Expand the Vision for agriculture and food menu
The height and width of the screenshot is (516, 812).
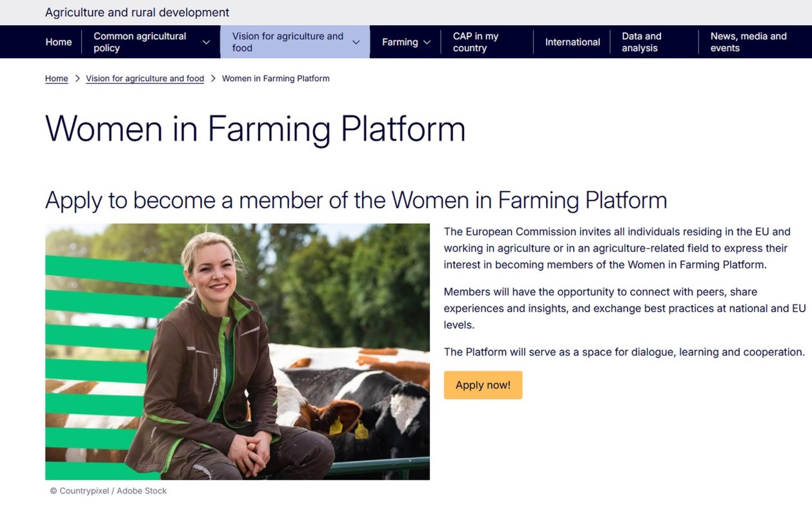click(356, 42)
